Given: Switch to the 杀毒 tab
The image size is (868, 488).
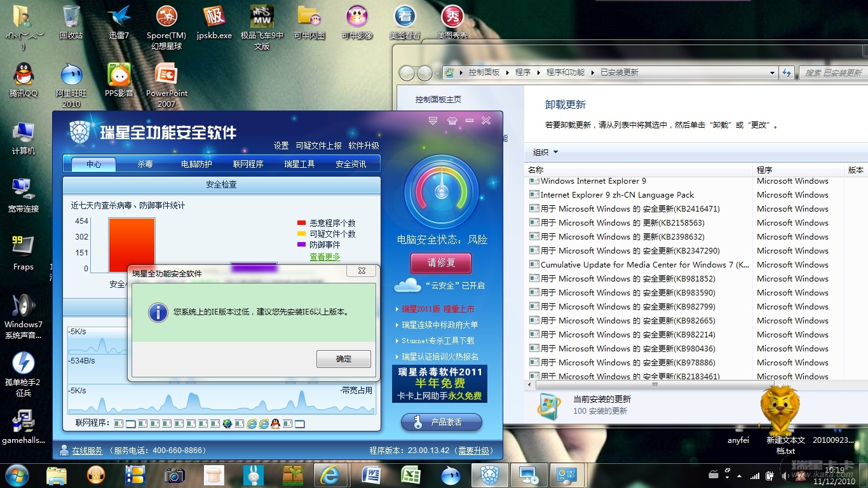Looking at the screenshot, I should (x=145, y=164).
